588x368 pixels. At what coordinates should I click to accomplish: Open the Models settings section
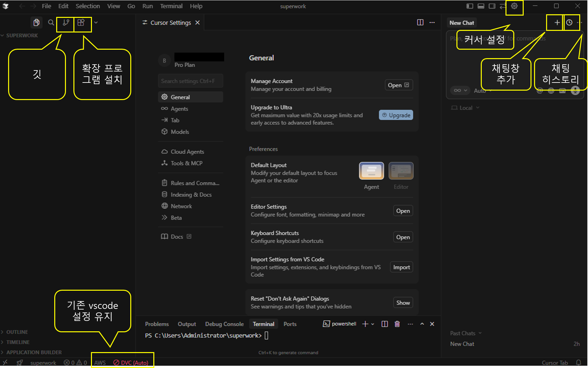[x=190, y=132]
